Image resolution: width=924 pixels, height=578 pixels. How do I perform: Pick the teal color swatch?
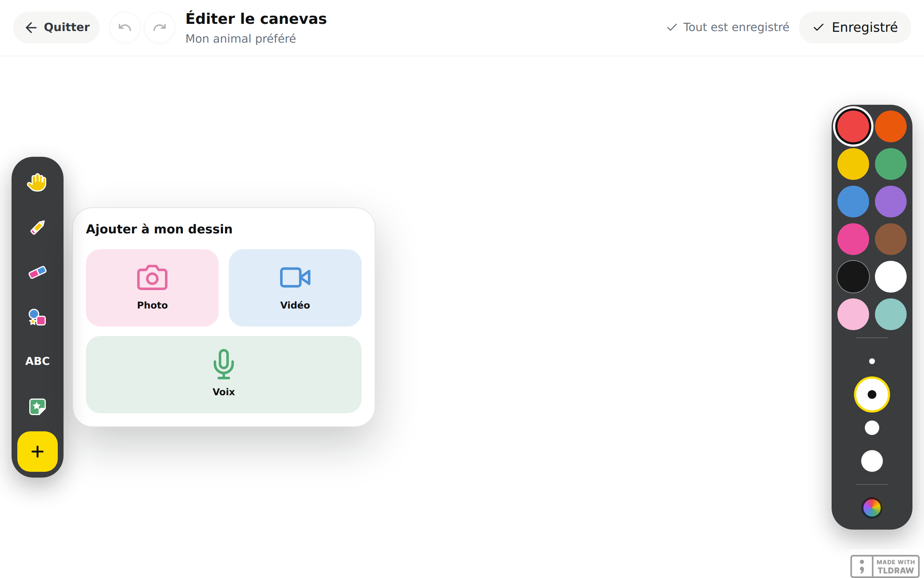click(x=890, y=314)
